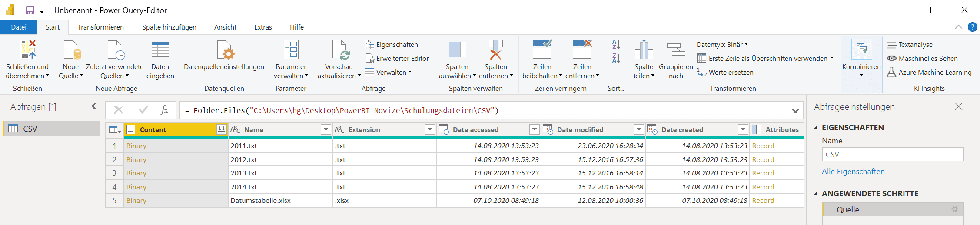980x225 pixels.
Task: Click the query Name input field
Action: pyautogui.click(x=892, y=154)
